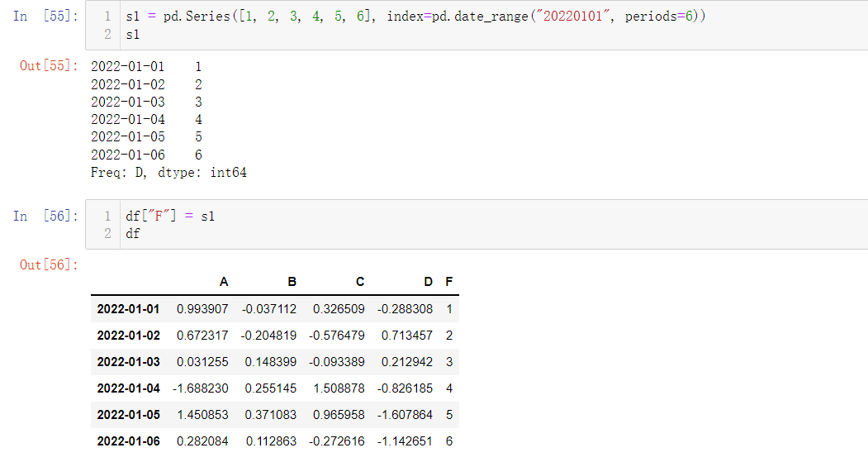Screen dimensions: 868x462
Task: Click cell value 0.212942
Action: click(x=407, y=362)
